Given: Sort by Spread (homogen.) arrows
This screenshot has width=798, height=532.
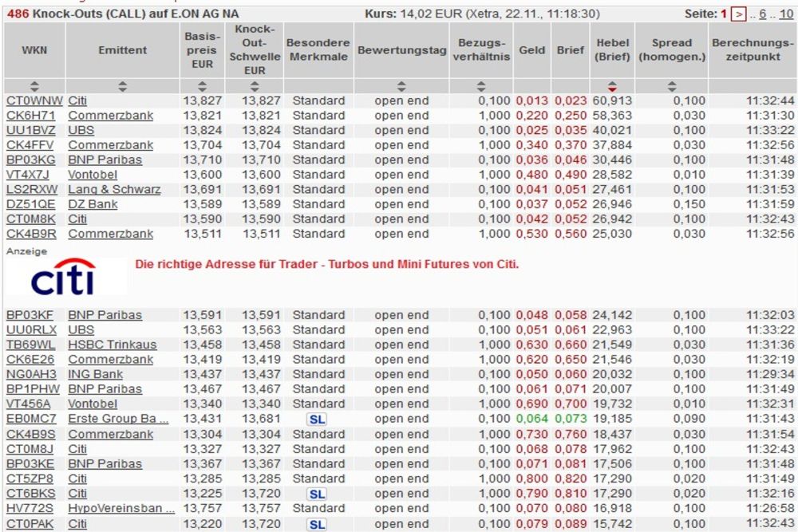Looking at the screenshot, I should tap(672, 86).
